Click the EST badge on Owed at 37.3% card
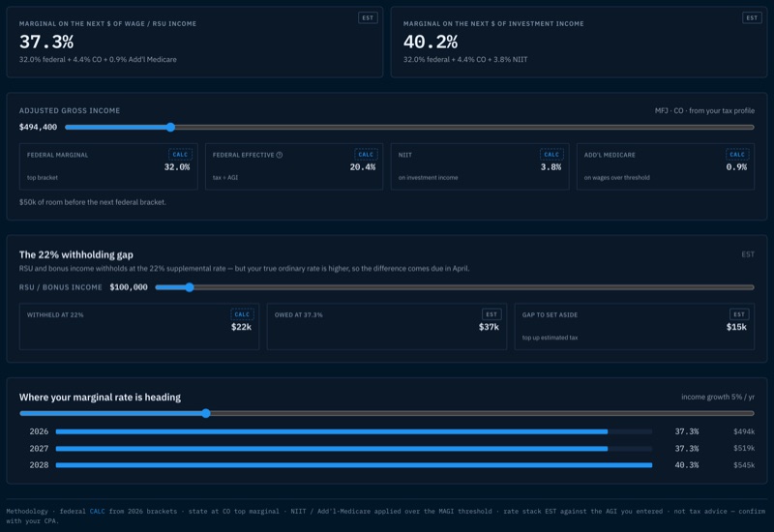The image size is (774, 532). coord(491,314)
